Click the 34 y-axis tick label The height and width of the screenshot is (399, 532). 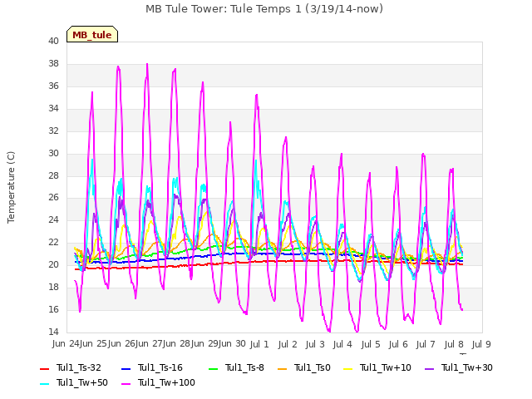(53, 108)
